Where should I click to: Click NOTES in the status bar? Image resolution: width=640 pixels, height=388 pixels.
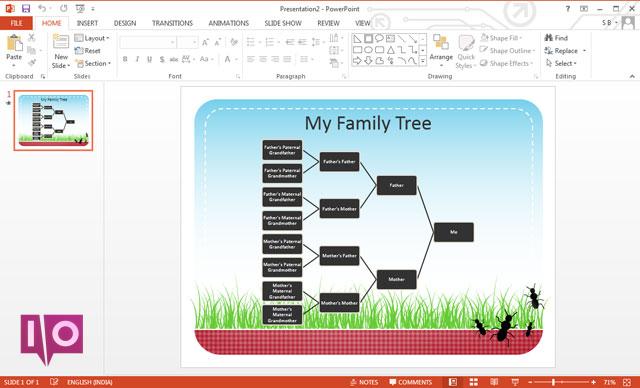364,382
